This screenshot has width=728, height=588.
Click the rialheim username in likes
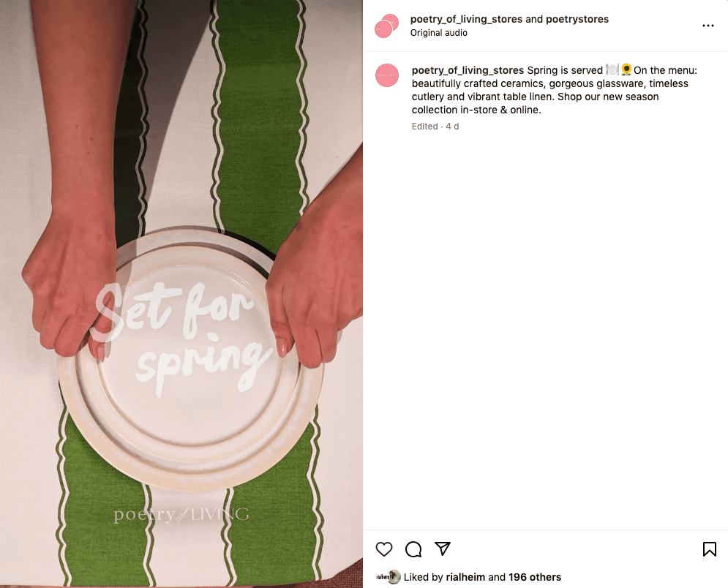coord(465,577)
